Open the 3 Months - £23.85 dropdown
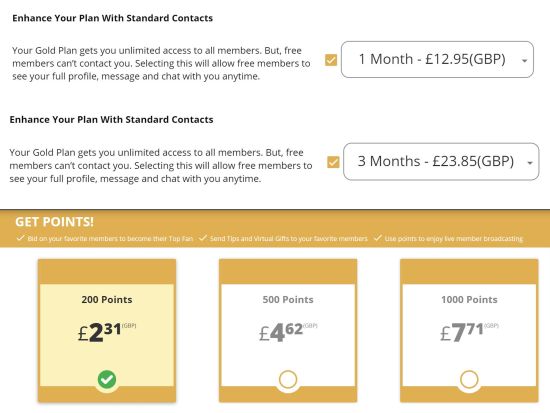 [x=441, y=161]
